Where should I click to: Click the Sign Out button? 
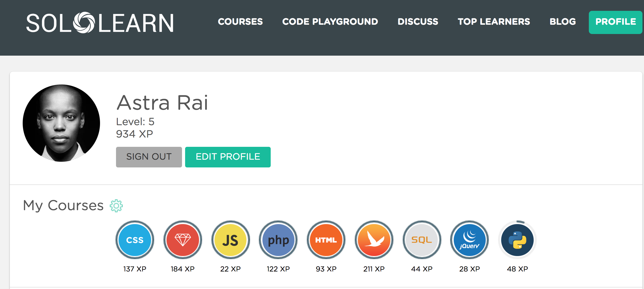coord(149,157)
